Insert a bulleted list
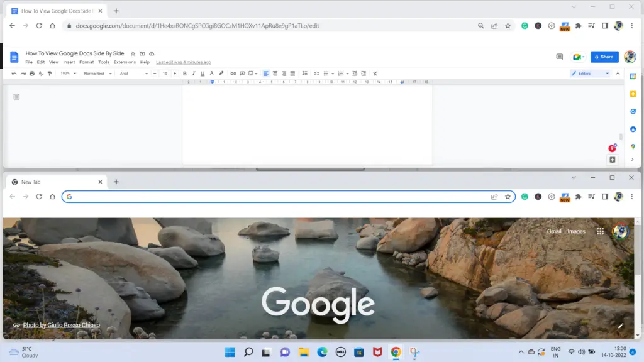This screenshot has width=644, height=362. pos(326,74)
